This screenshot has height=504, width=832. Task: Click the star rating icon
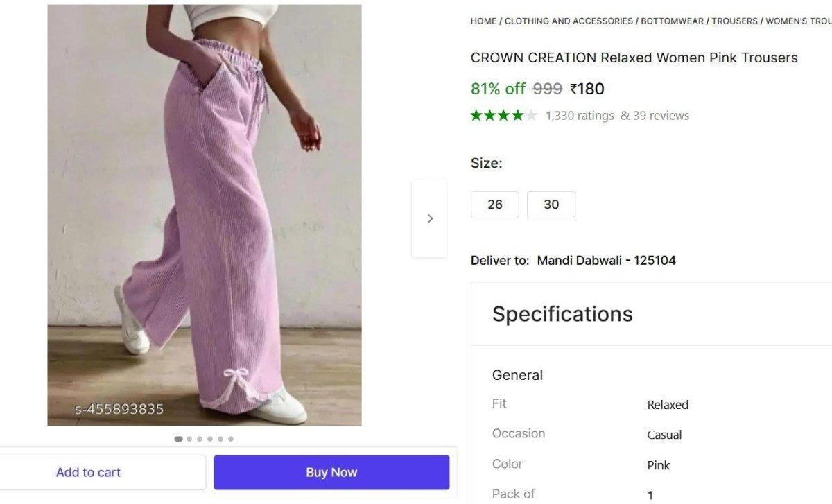click(503, 115)
